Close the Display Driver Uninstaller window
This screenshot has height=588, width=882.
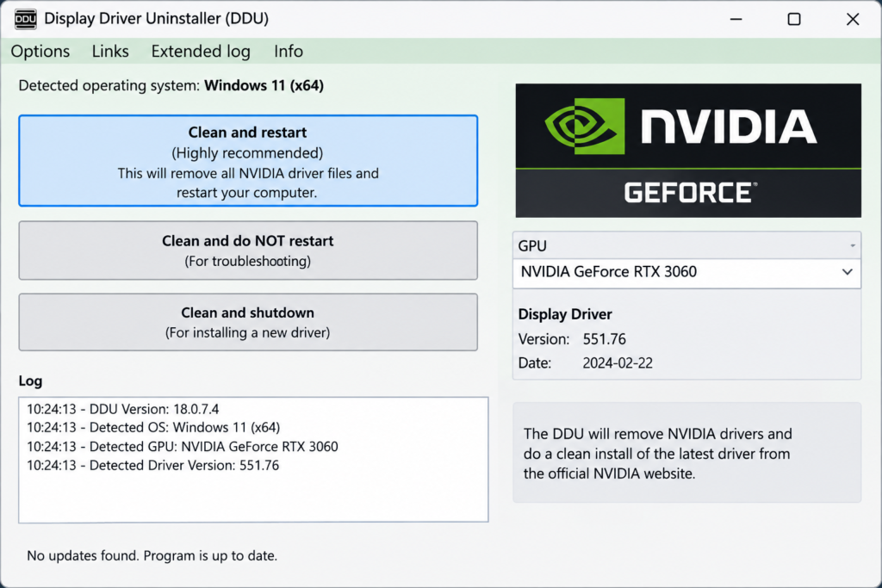[x=852, y=19]
